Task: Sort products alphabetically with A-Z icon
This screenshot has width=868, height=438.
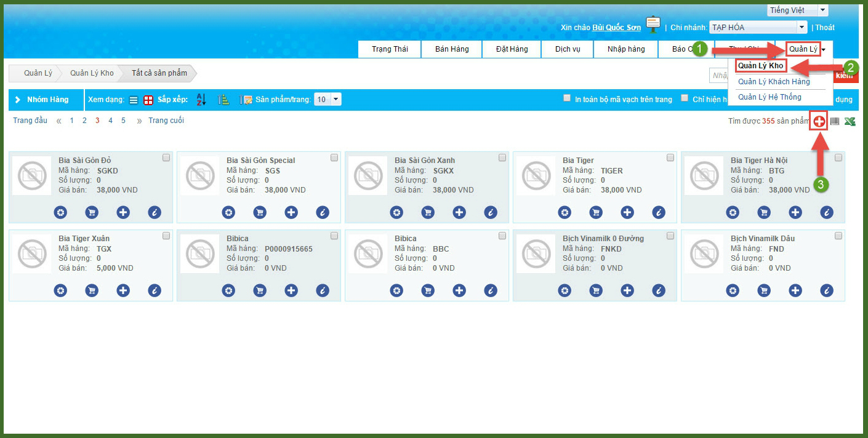Action: 201,100
